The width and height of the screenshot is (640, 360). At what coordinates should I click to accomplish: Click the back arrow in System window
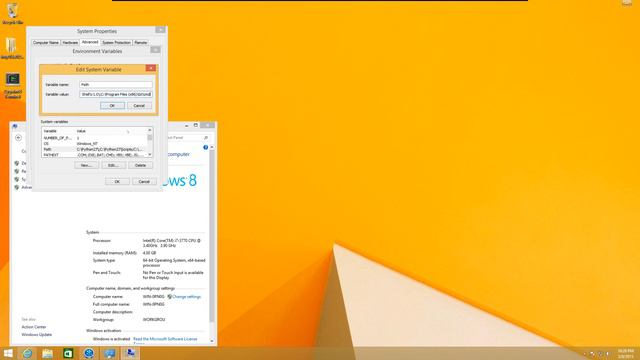18,138
